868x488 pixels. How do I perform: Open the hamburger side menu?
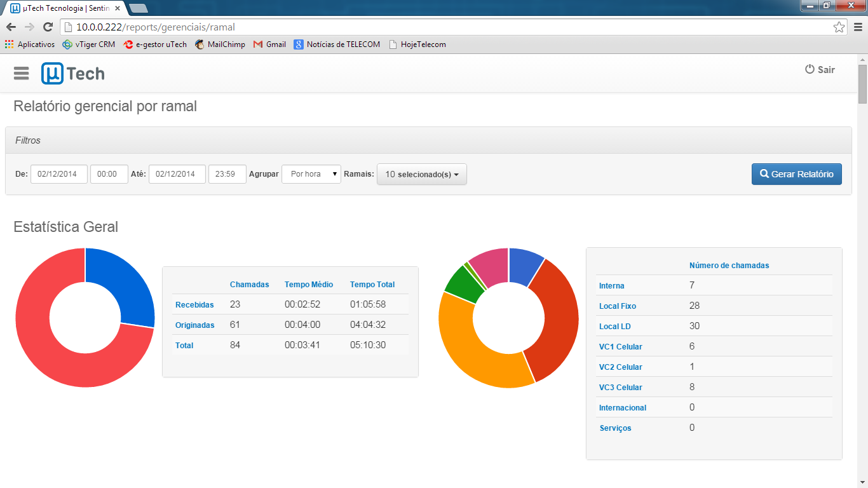coord(21,74)
